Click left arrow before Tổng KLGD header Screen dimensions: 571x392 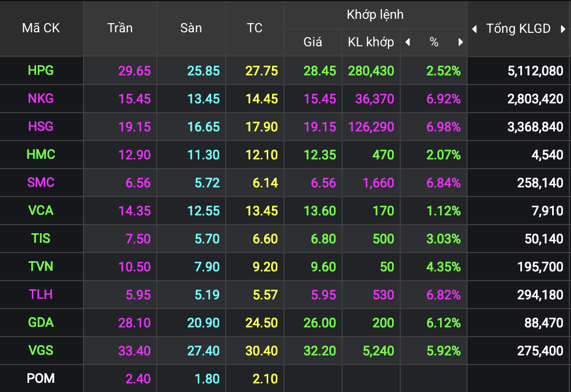pos(475,29)
